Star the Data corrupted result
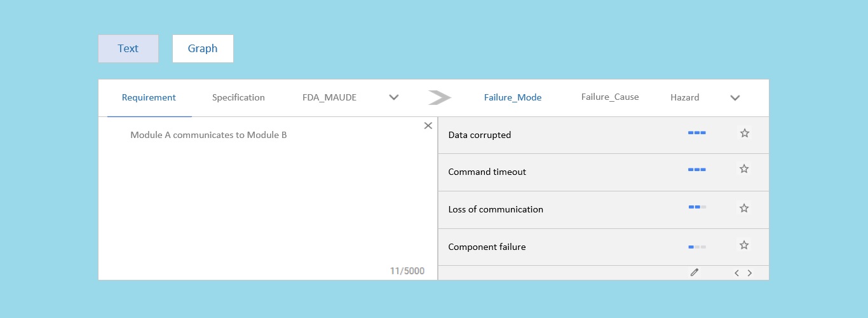This screenshot has height=318, width=868. tap(745, 134)
